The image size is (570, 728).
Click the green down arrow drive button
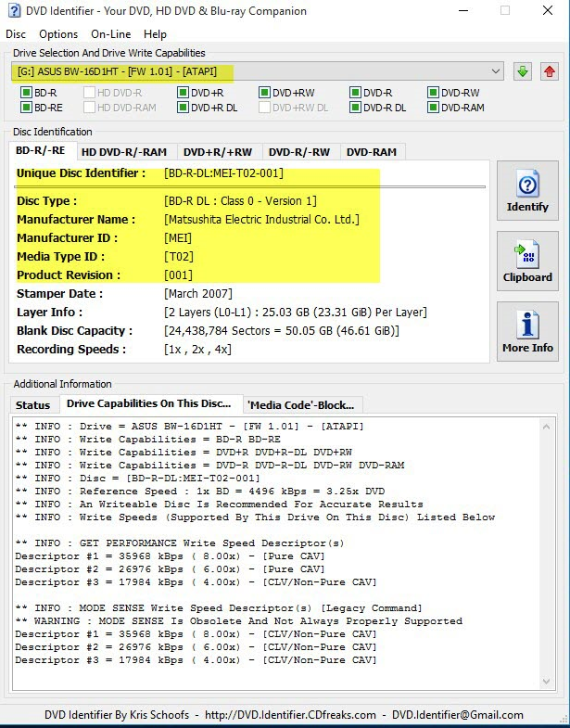click(523, 71)
